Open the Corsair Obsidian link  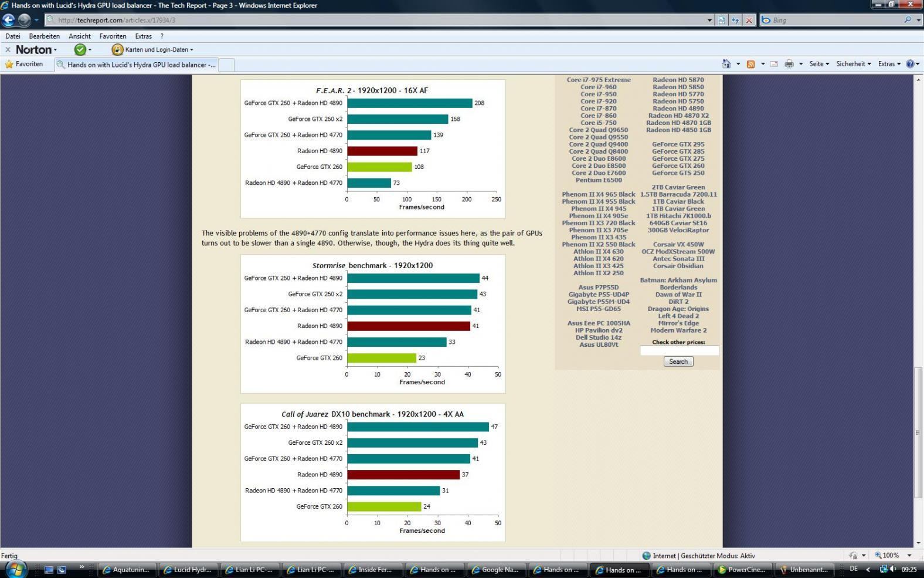[x=678, y=266]
